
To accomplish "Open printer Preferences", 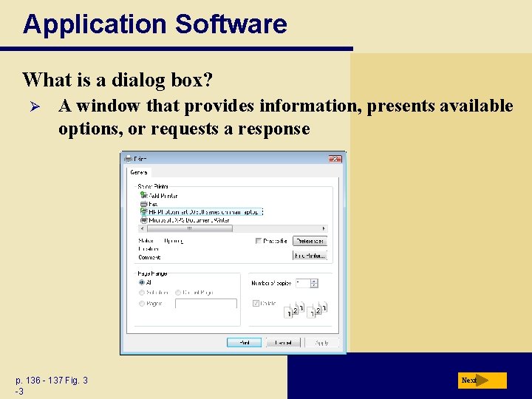I will tap(310, 241).
